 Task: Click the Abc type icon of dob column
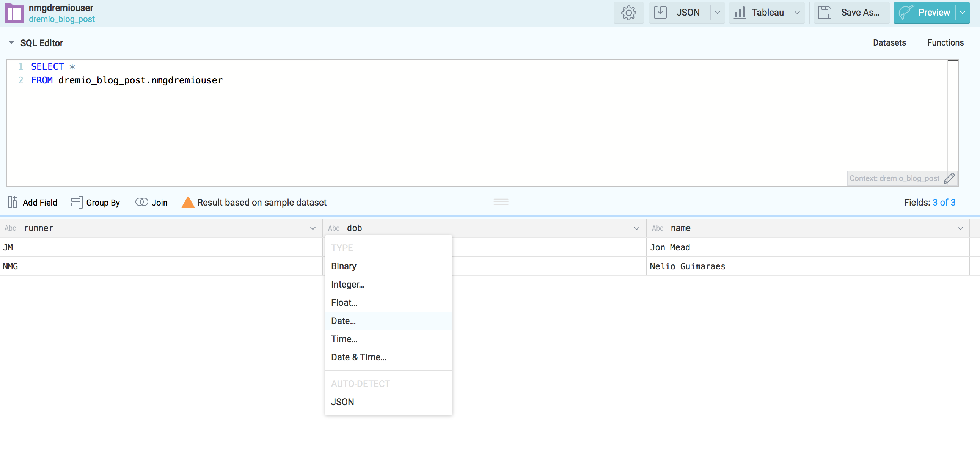[x=334, y=228]
